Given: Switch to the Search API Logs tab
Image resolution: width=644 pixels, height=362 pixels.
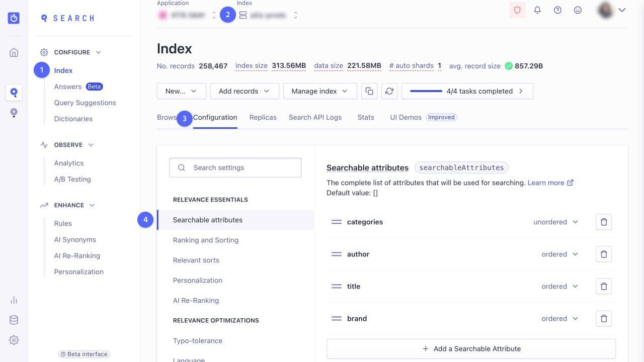Looking at the screenshot, I should [x=315, y=117].
